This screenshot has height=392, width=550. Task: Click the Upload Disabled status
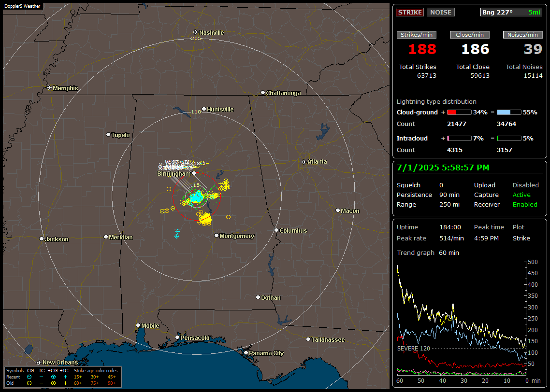point(525,185)
